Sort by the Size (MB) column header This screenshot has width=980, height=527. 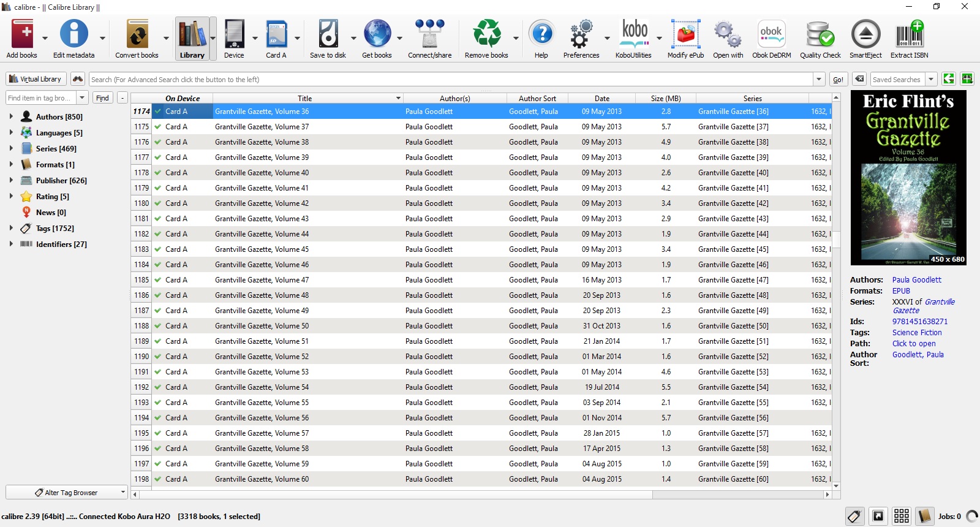coord(665,98)
